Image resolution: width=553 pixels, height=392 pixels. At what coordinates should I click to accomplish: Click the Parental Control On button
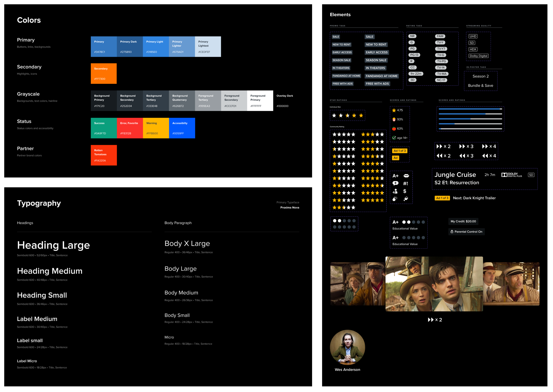coord(466,232)
